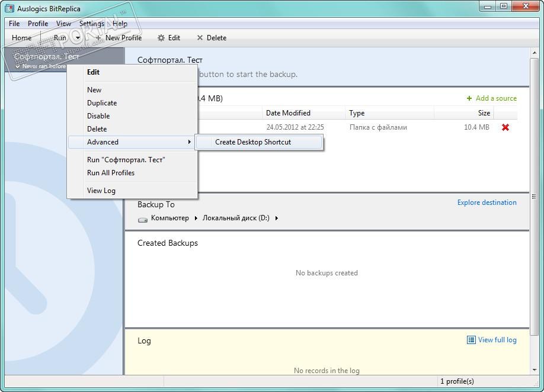Viewport: 544px width, 392px height.
Task: Open the Help menu
Action: pyautogui.click(x=120, y=24)
